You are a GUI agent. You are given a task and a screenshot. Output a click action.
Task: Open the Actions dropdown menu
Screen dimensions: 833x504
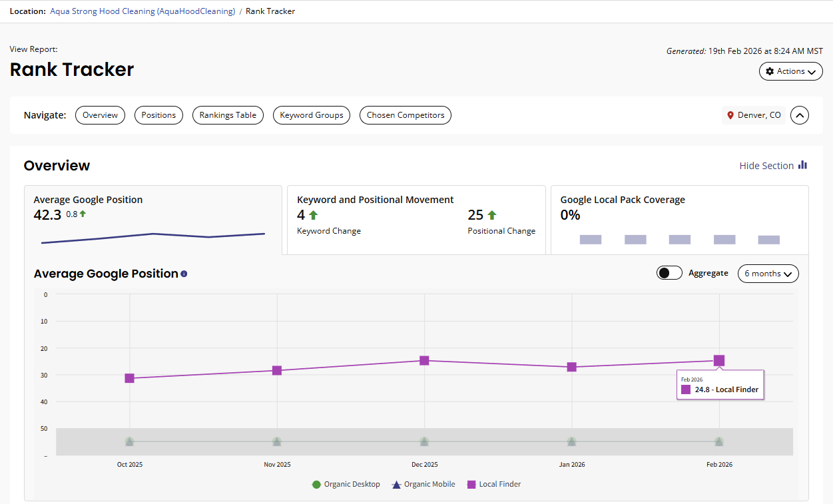[790, 71]
